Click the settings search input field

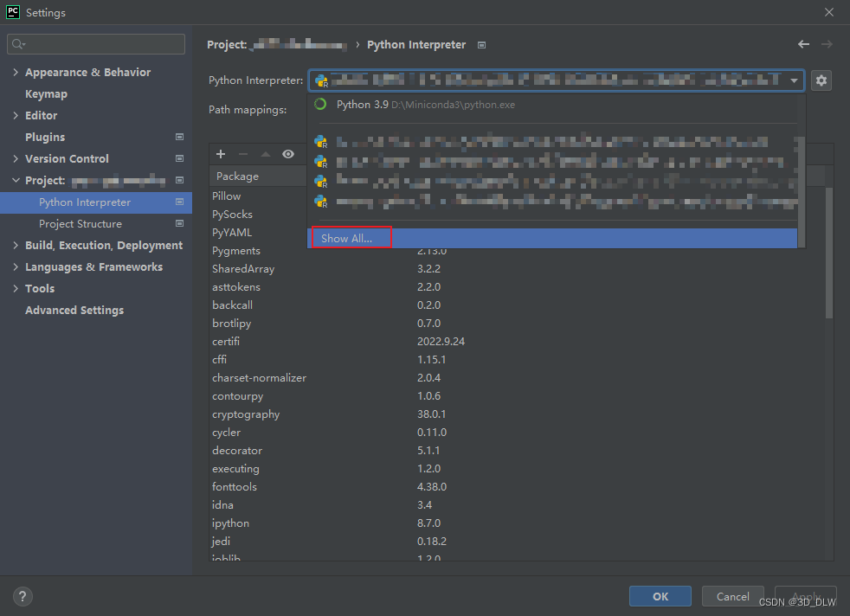pyautogui.click(x=96, y=44)
